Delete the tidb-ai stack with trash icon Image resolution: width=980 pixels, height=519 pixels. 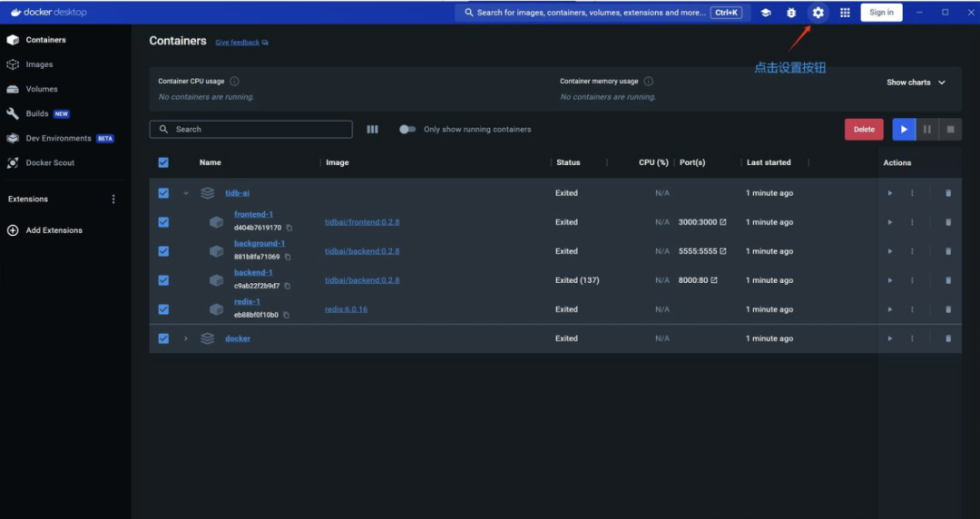click(x=948, y=193)
